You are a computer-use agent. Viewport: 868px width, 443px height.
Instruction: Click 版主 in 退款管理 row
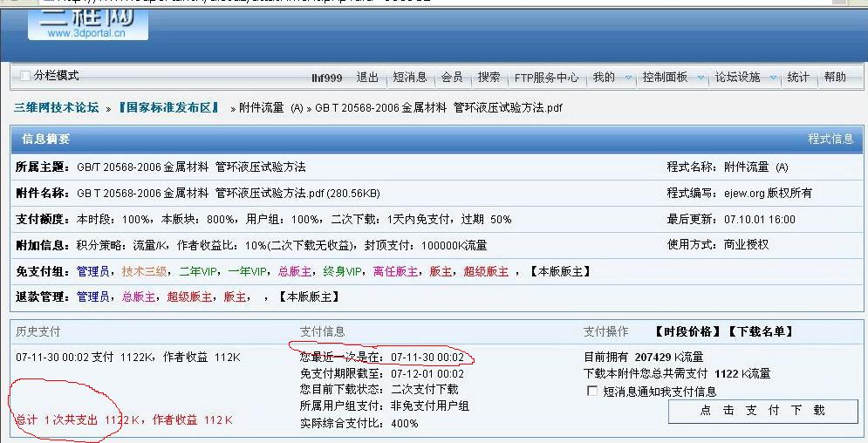tap(235, 297)
